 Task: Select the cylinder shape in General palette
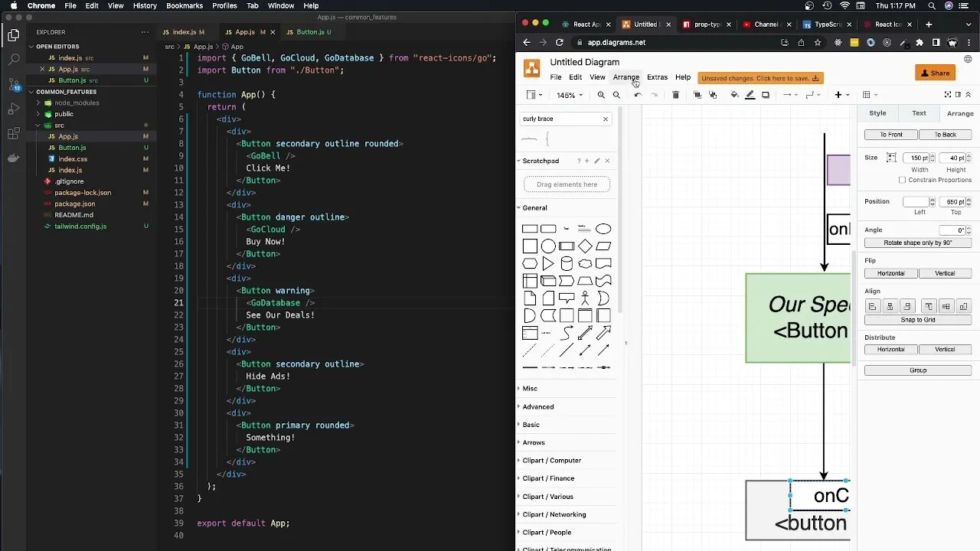point(567,264)
